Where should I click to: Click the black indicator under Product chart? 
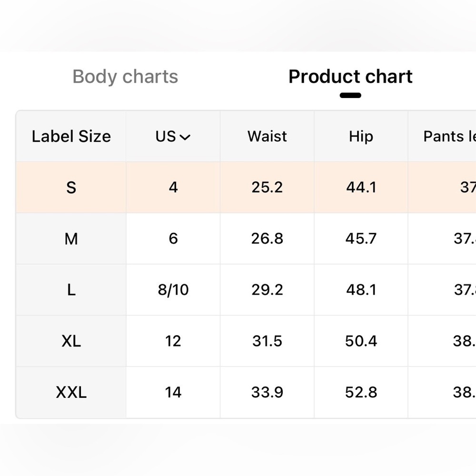pos(350,95)
